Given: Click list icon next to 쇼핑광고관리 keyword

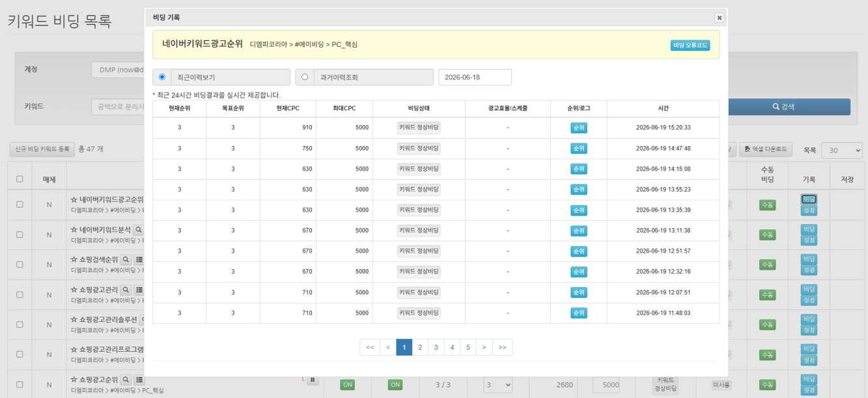Looking at the screenshot, I should (139, 290).
